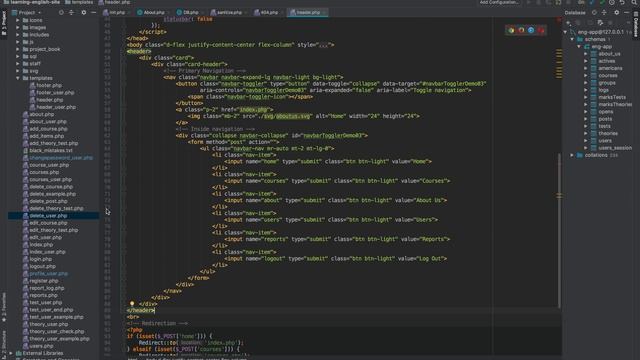
Task: Hide the Database tool window
Action: pyautogui.click(x=627, y=13)
